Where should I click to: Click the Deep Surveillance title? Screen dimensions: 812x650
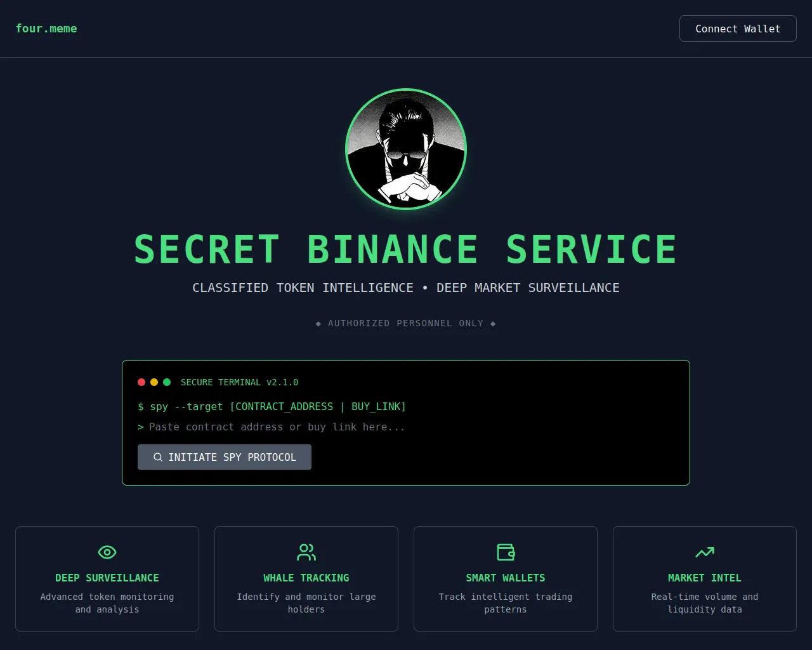pos(107,578)
